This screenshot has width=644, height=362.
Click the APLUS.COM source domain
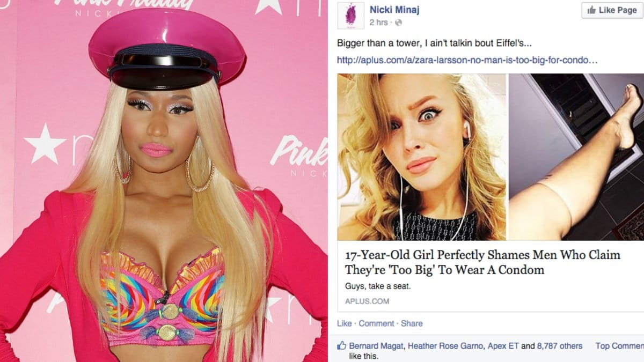pos(367,301)
